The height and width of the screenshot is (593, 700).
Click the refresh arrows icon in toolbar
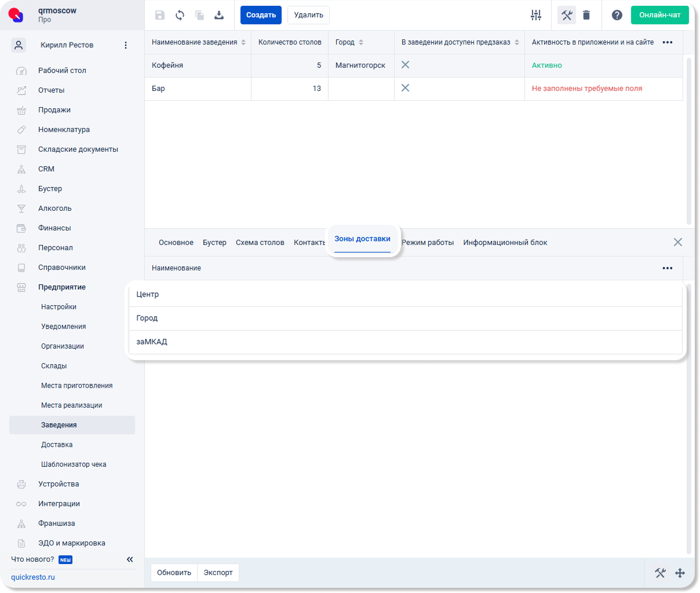[x=180, y=15]
